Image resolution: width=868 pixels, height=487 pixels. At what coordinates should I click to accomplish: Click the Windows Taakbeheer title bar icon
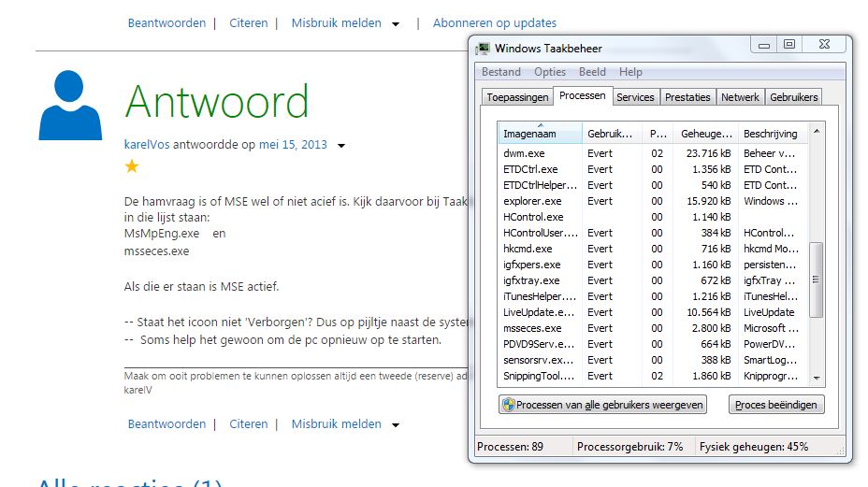tap(484, 49)
